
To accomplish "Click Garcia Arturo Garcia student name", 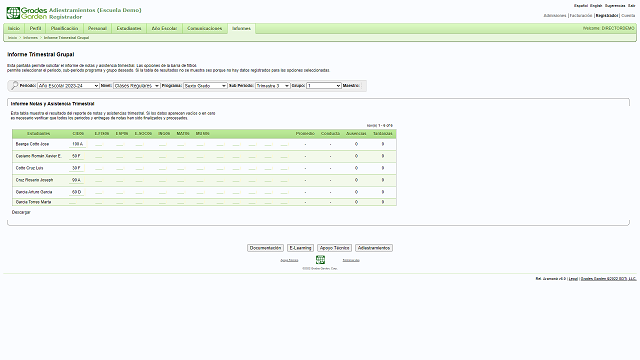I will click(34, 192).
